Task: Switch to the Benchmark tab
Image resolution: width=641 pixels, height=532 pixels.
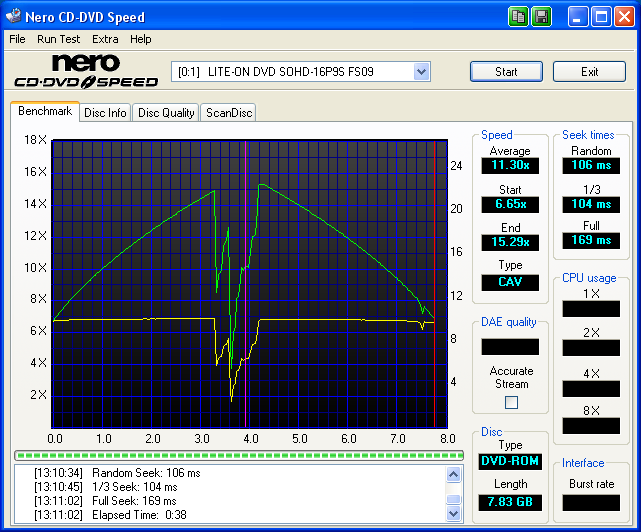Action: point(45,111)
